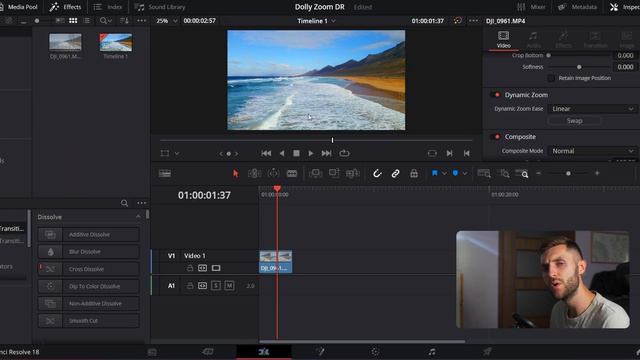Open media pool search options

(x=106, y=20)
